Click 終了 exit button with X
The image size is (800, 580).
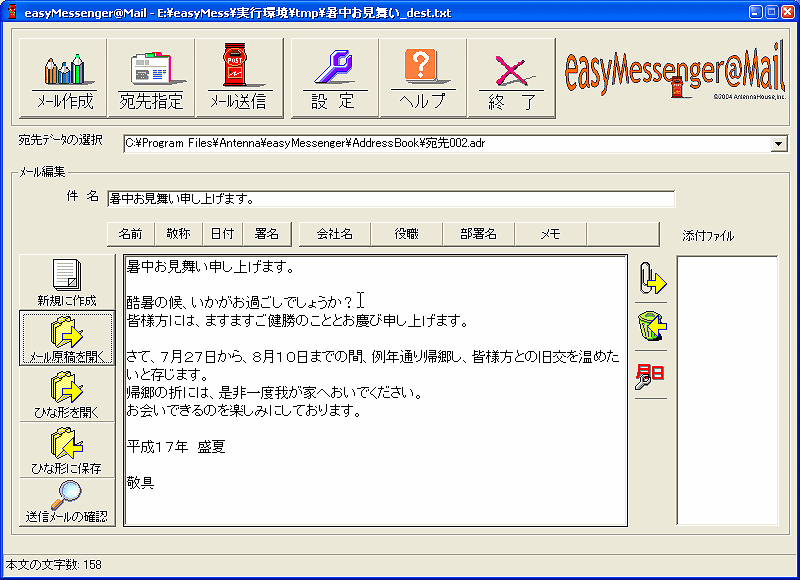click(511, 78)
